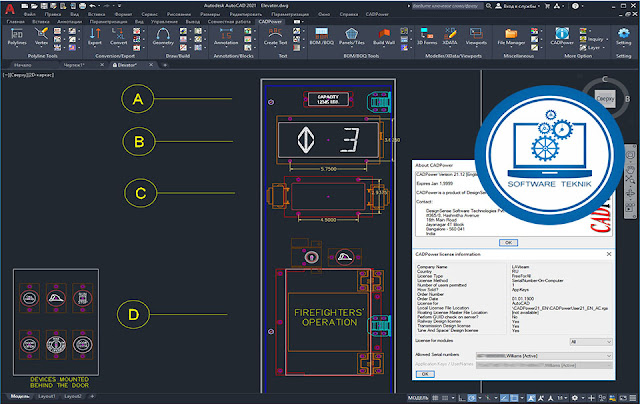Toggle polar tracking in the status bar
Viewport: 640px width, 404px height.
click(472, 398)
